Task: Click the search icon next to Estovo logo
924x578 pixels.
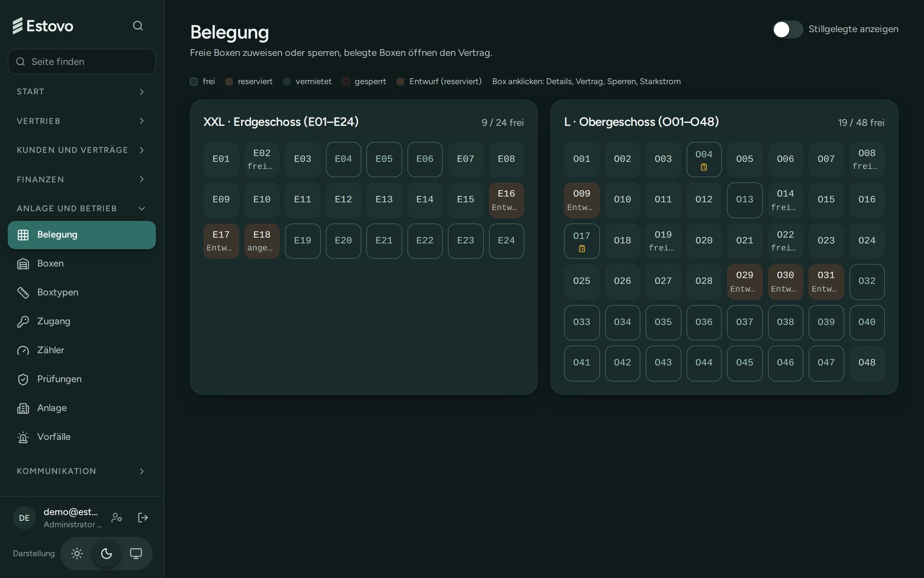Action: click(x=138, y=26)
